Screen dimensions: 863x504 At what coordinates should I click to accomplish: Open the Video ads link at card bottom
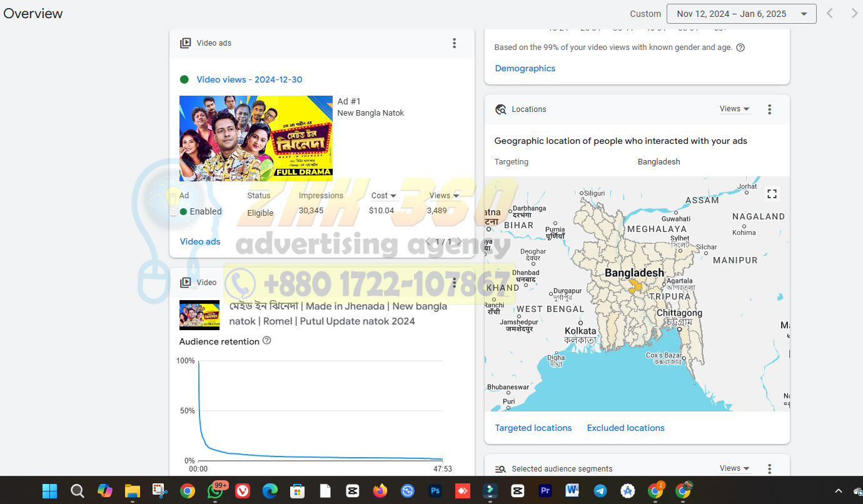coord(200,241)
